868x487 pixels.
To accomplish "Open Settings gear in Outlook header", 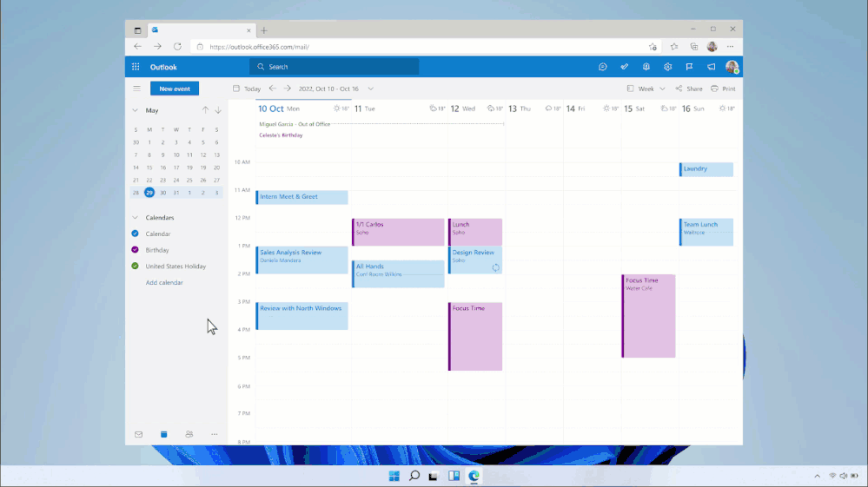I will point(668,67).
